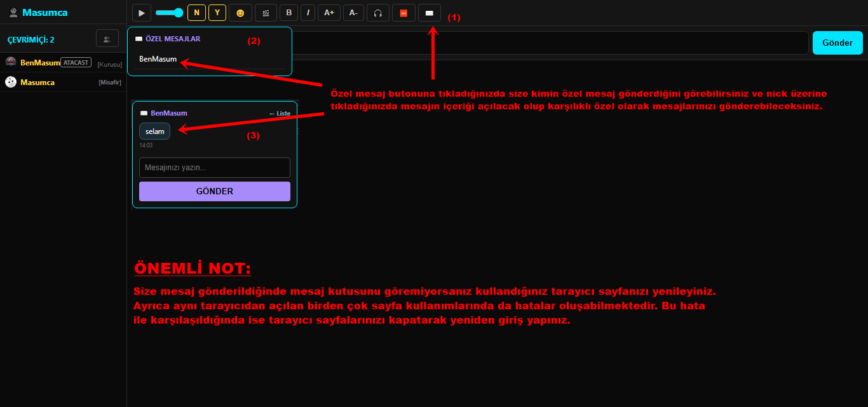Viewport: 868px width, 407px height.
Task: Toggle bold text with B button
Action: 289,13
